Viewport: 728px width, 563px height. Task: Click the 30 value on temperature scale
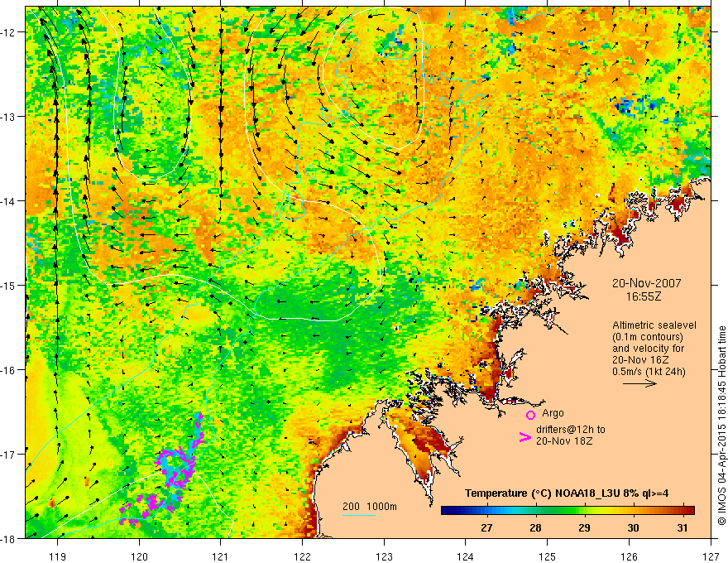coord(633,527)
